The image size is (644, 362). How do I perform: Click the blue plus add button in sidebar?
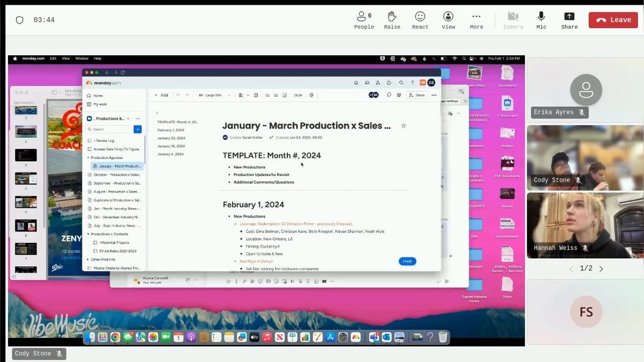(x=137, y=129)
